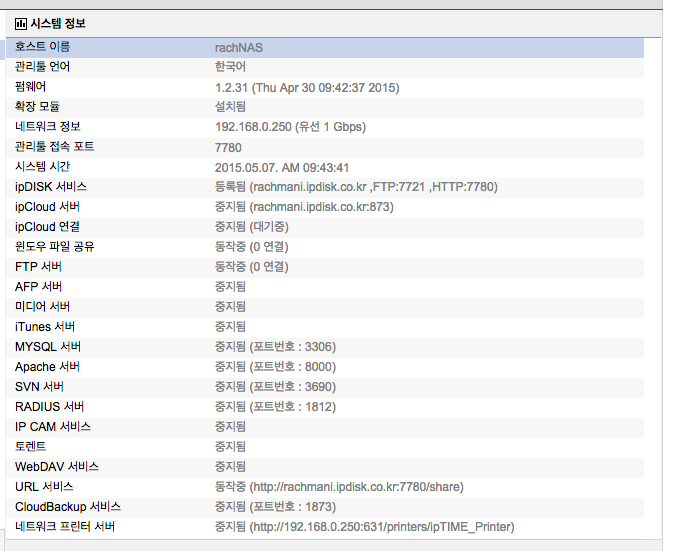This screenshot has width=675, height=551.
Task: Select the 중지됨 status for AFP 서버
Action: pyautogui.click(x=230, y=287)
